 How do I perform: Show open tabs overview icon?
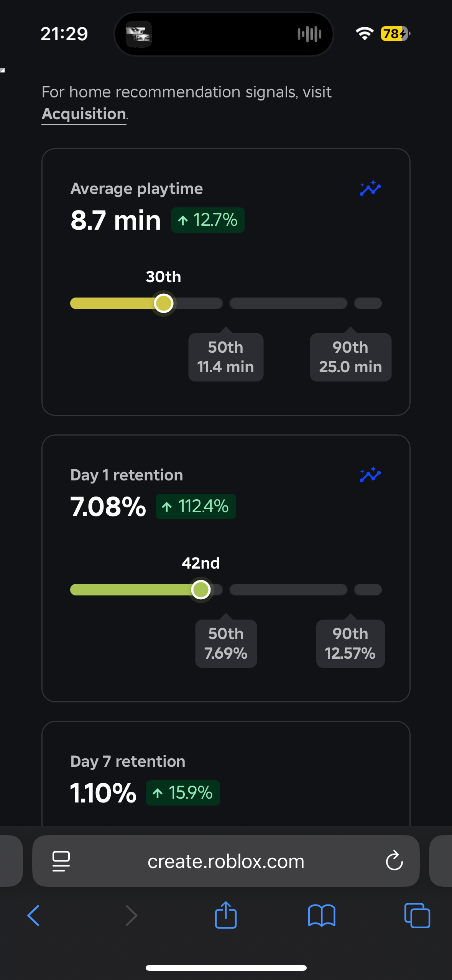point(417,916)
